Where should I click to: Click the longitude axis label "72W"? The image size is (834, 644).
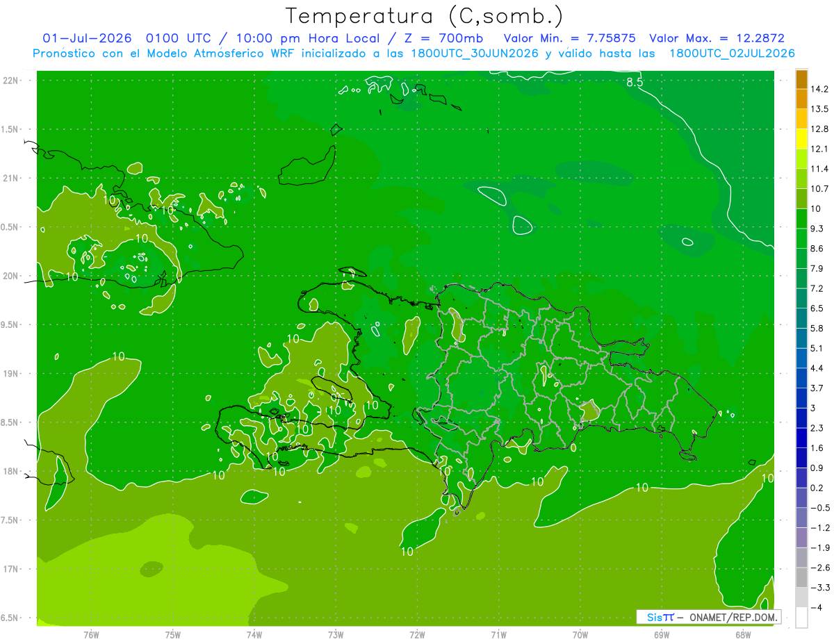click(x=417, y=634)
